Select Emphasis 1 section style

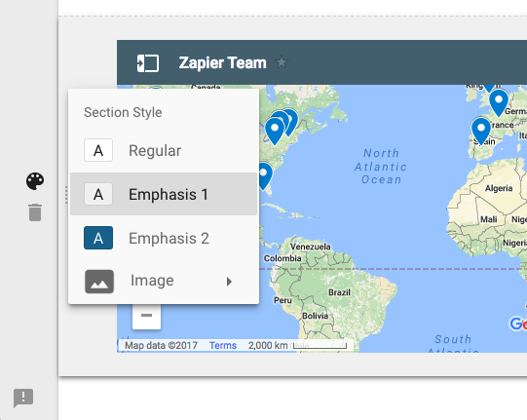coord(164,194)
